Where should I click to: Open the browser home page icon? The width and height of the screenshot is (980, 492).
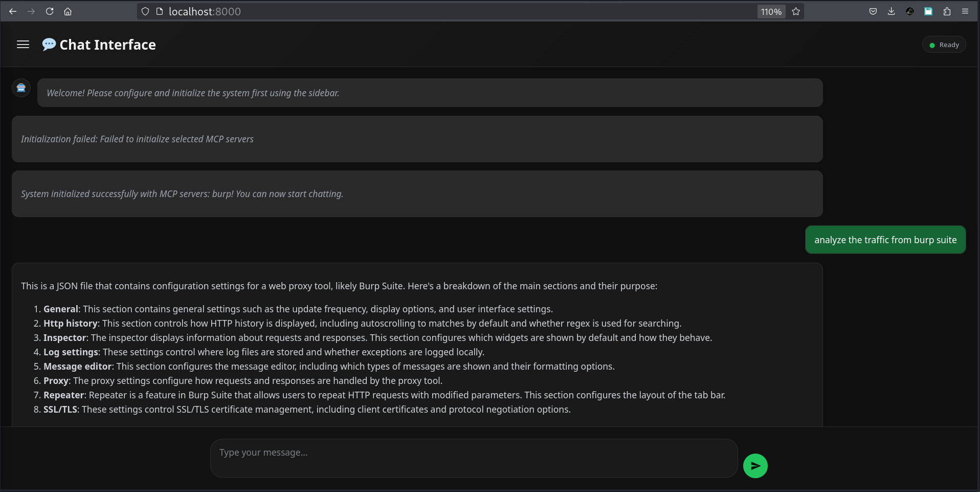pyautogui.click(x=68, y=11)
